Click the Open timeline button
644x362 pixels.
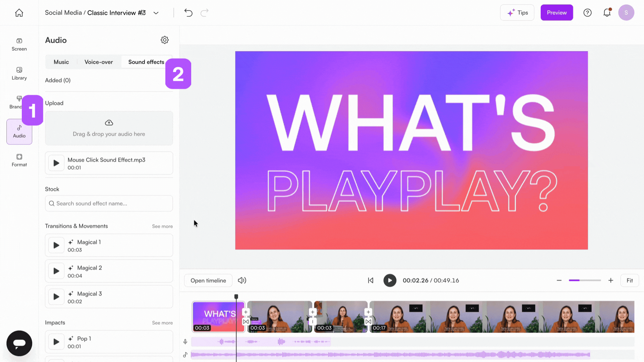[208, 281]
